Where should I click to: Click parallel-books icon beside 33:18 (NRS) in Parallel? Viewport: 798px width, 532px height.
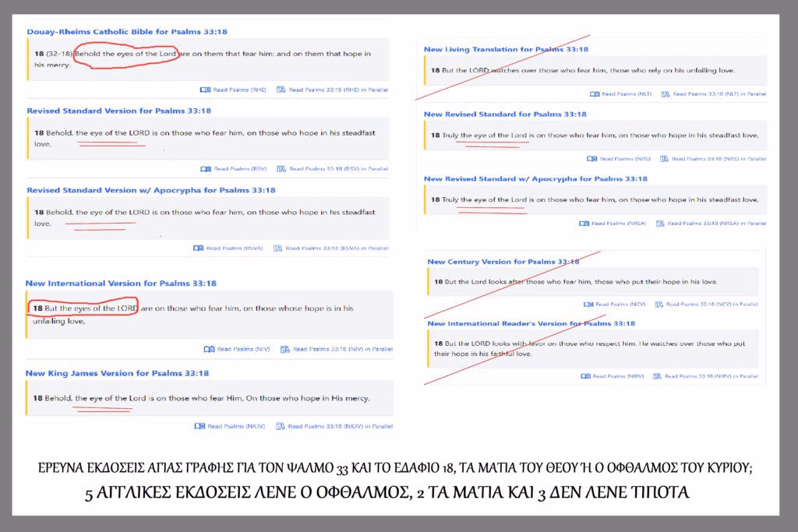pos(664,159)
